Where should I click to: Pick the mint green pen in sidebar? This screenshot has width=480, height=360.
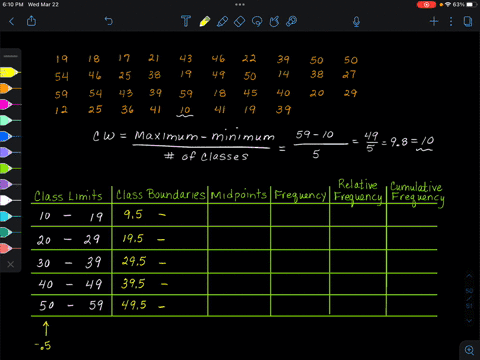click(x=10, y=120)
